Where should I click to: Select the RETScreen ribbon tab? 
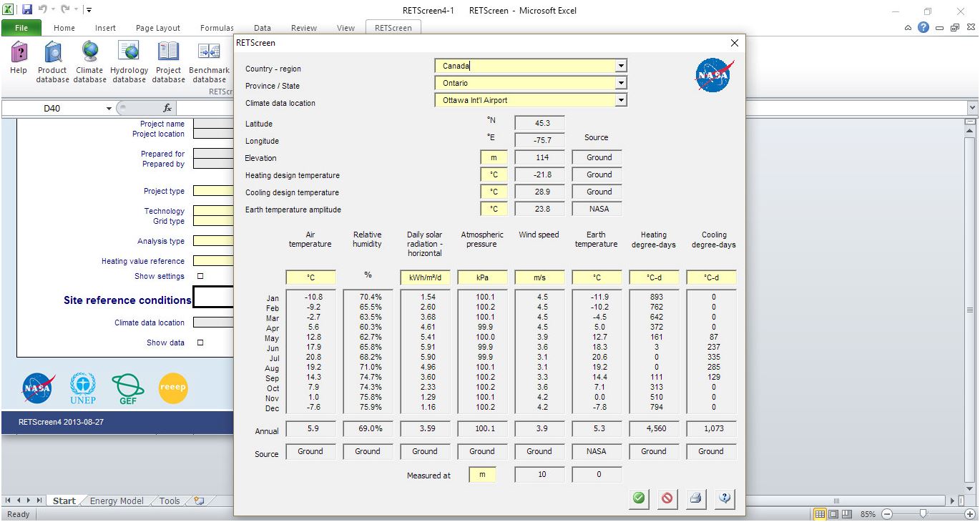tap(393, 28)
